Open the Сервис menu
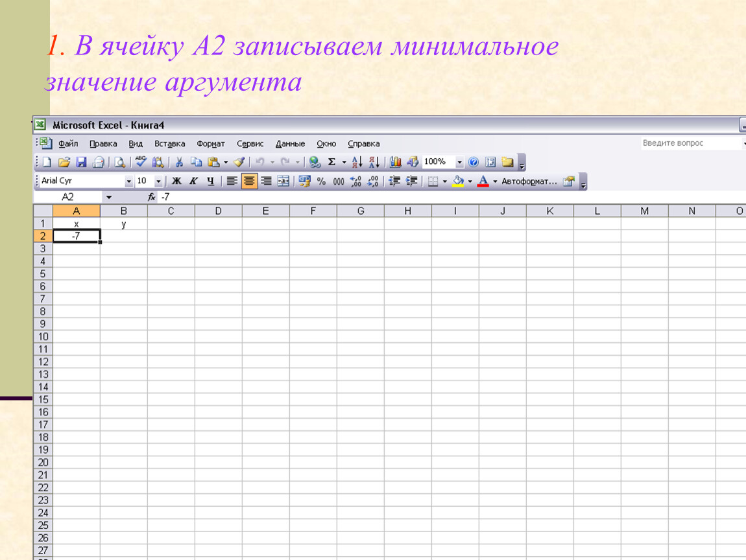 (250, 144)
